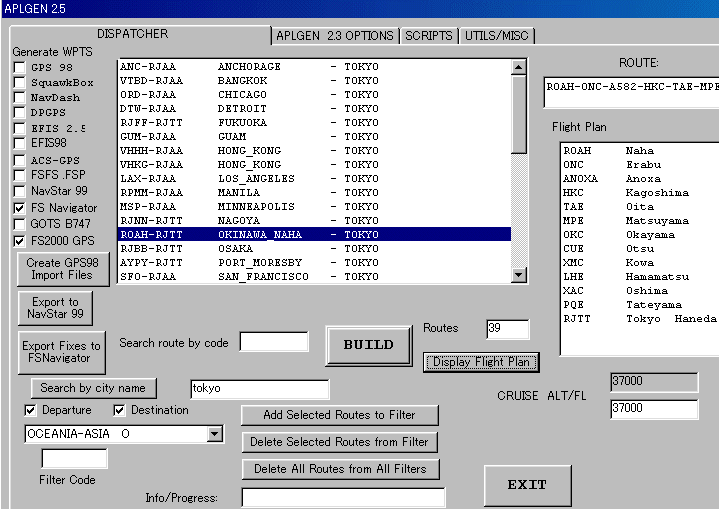Click the EXIT button

tap(526, 485)
